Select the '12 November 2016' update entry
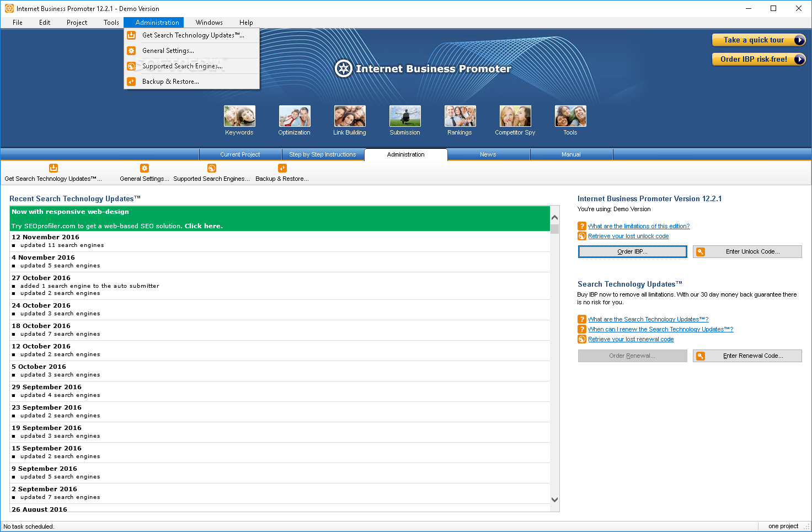 coord(280,241)
